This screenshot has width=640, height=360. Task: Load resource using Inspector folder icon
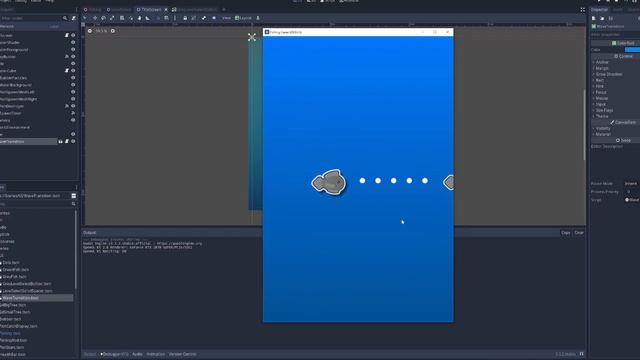[602, 18]
